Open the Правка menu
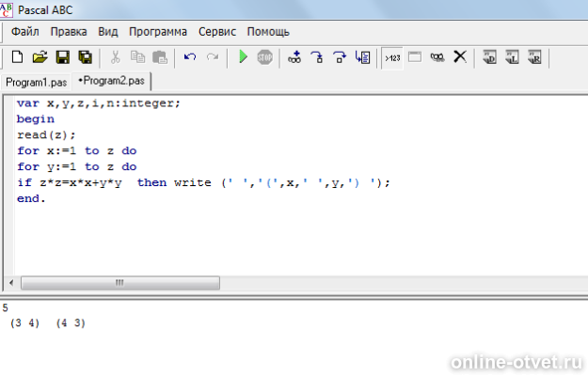Viewport: 588px width, 376px height. pos(69,32)
